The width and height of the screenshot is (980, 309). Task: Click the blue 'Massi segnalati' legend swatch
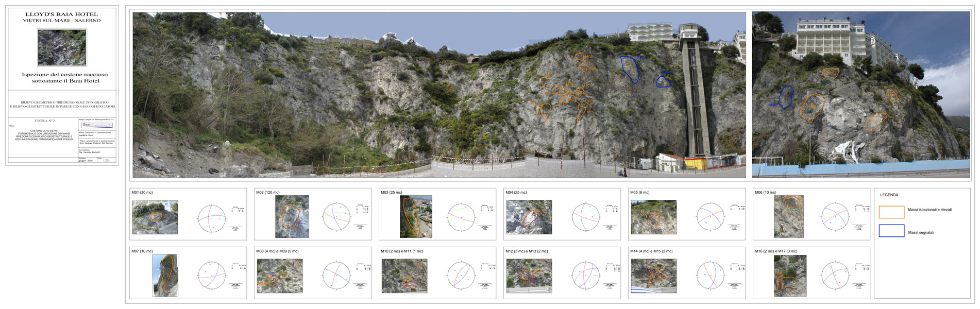pos(891,231)
